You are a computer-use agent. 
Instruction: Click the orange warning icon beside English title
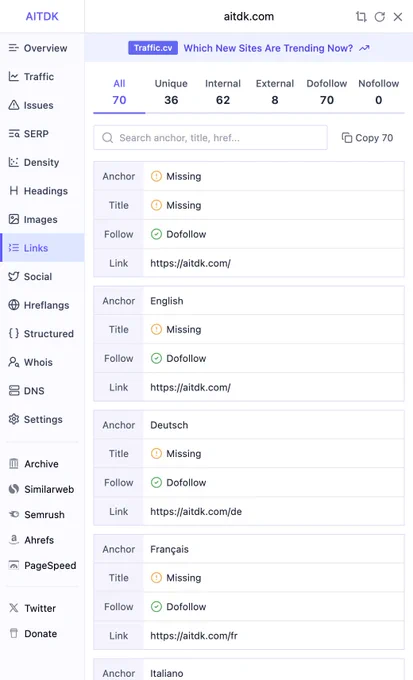tap(156, 330)
